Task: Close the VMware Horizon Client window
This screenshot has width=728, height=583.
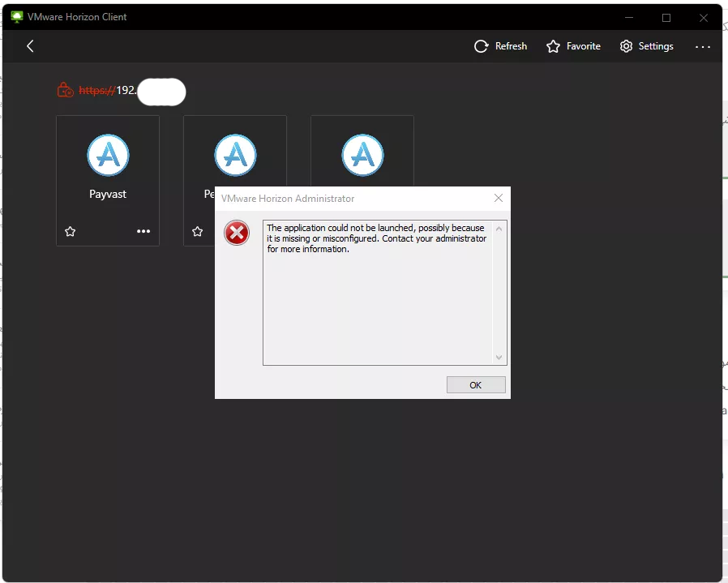Action: pyautogui.click(x=704, y=18)
